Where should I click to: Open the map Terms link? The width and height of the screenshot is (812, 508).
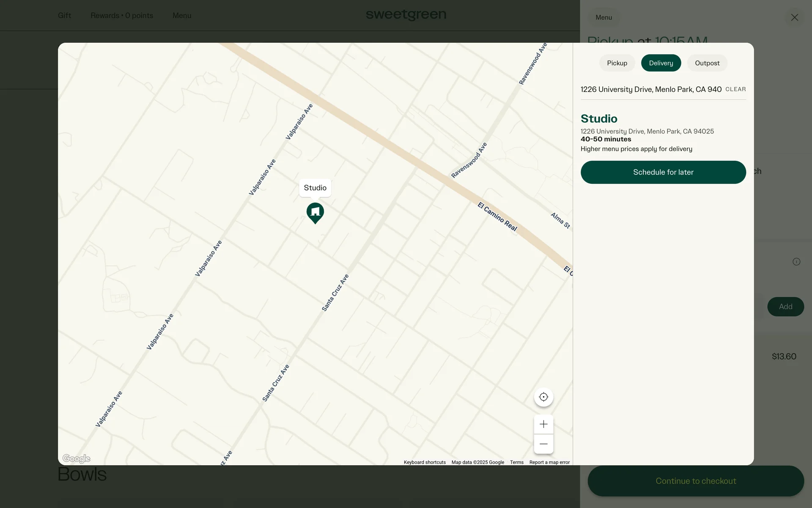click(x=516, y=462)
